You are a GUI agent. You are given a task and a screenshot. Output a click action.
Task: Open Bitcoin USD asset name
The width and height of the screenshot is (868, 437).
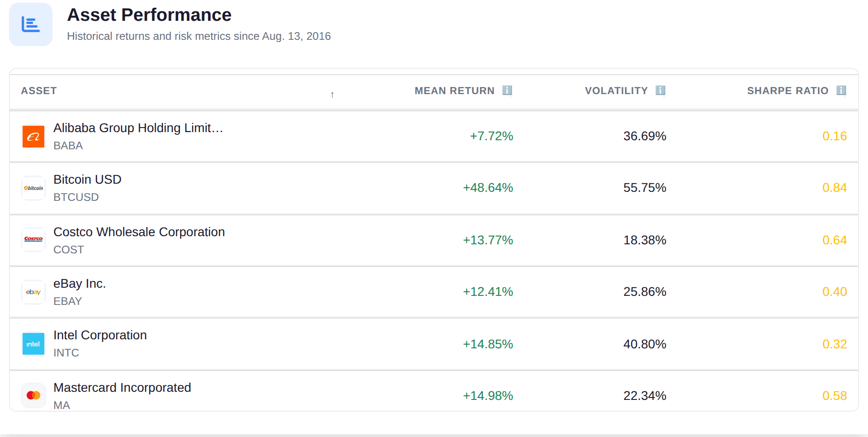click(87, 180)
